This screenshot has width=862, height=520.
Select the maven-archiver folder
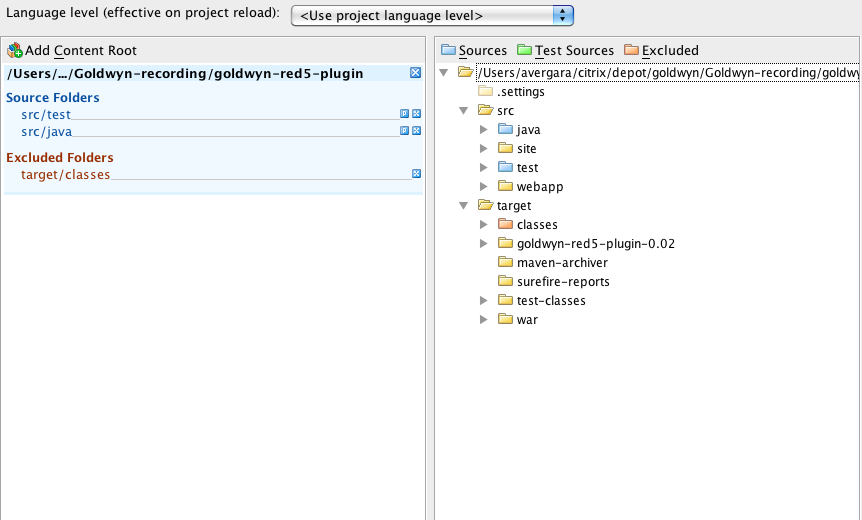561,263
